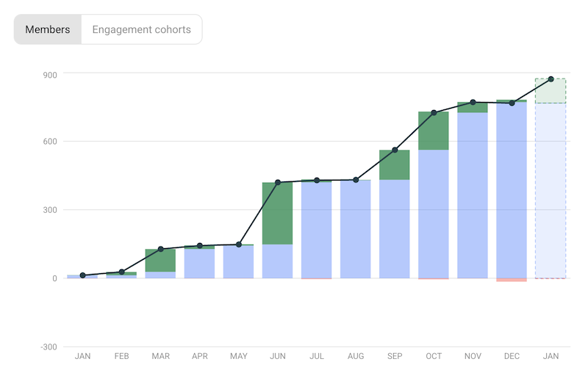Select the June line data point
Screen dimensions: 588x370
pyautogui.click(x=278, y=182)
